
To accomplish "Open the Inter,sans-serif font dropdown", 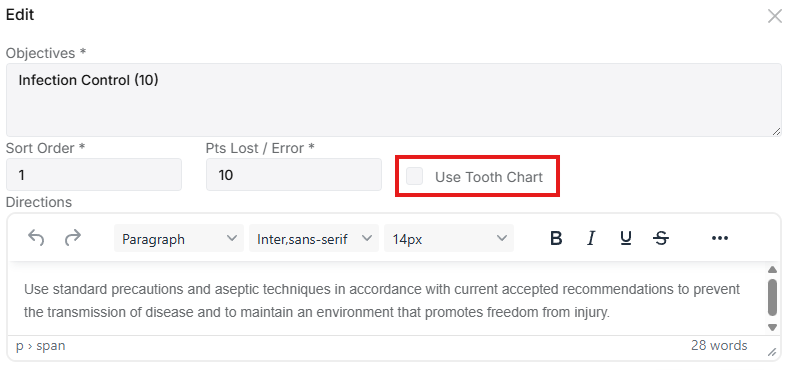I will click(x=314, y=238).
